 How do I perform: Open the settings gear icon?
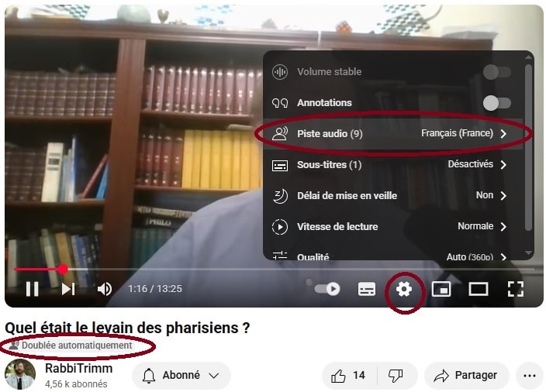[404, 289]
